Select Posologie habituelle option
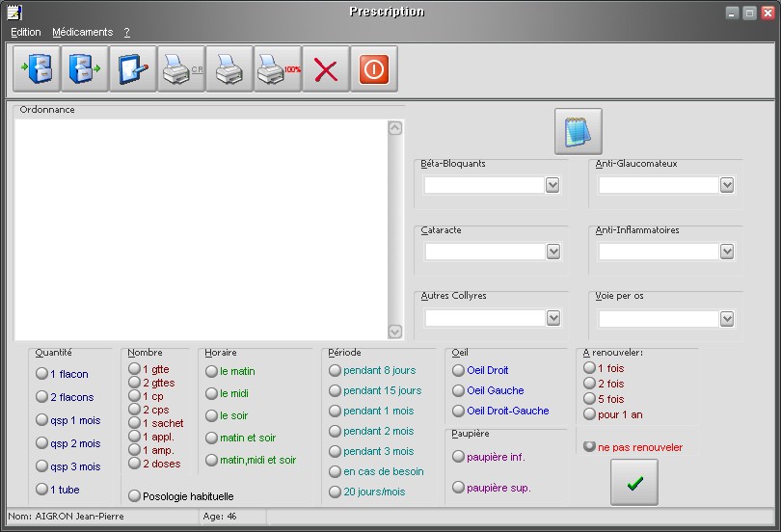 tap(181, 496)
